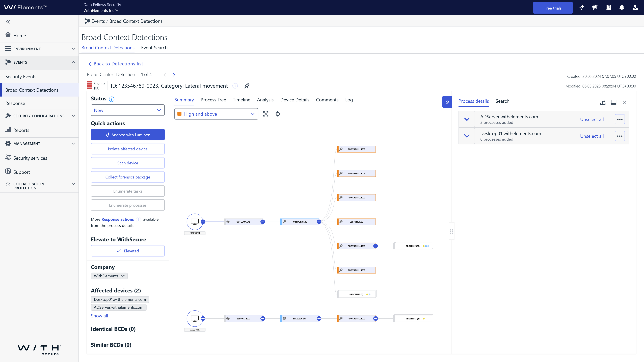The image size is (644, 362).
Task: Toggle the Elevated to WithSecure button
Action: [x=127, y=251]
